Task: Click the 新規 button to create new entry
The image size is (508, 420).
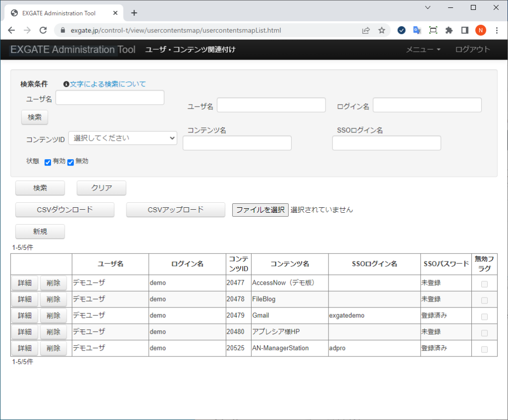Action: (x=40, y=232)
